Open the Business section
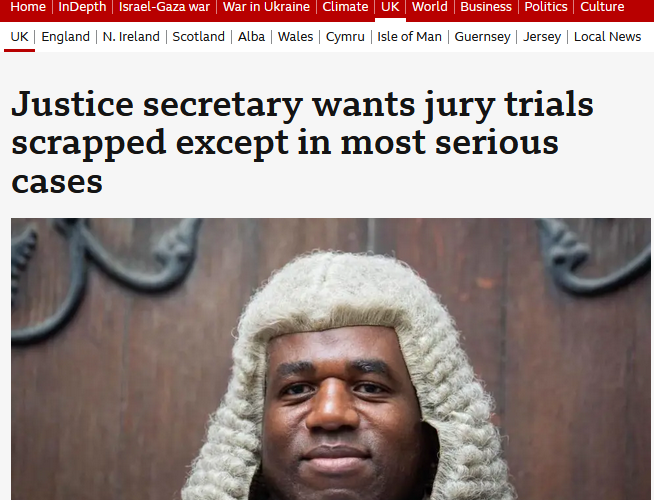Image resolution: width=654 pixels, height=500 pixels. 486,7
